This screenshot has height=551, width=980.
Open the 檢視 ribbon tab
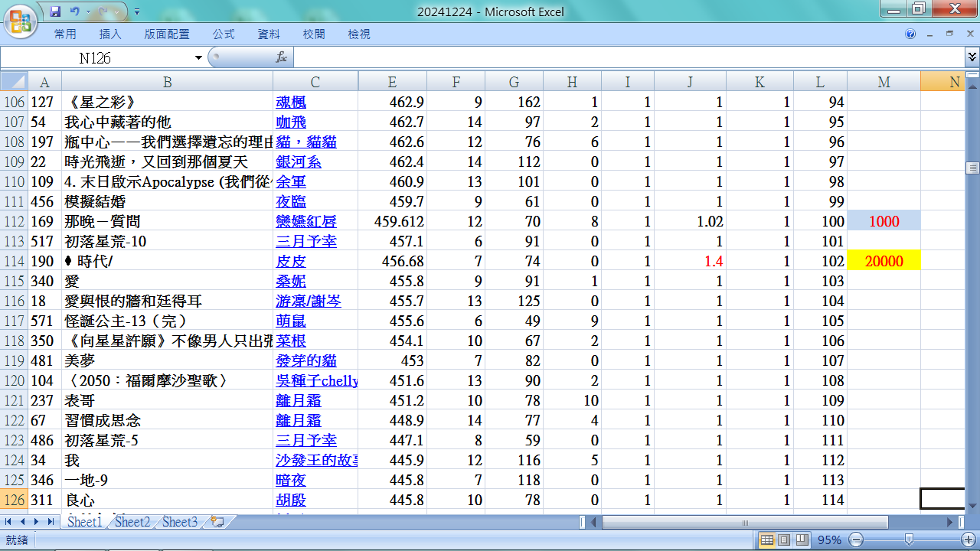[359, 34]
